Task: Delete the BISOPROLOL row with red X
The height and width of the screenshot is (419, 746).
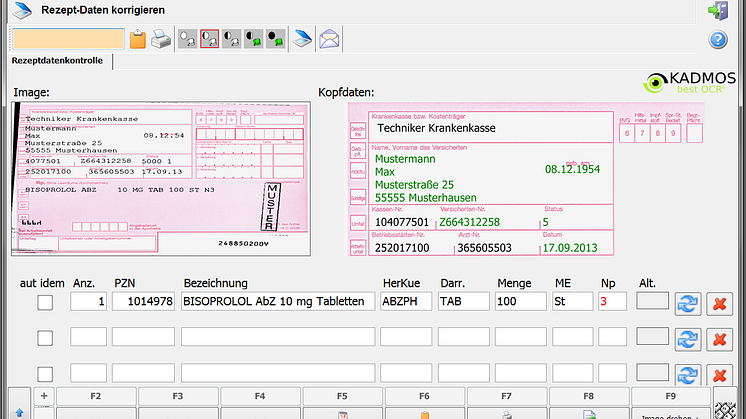Action: pyautogui.click(x=719, y=304)
